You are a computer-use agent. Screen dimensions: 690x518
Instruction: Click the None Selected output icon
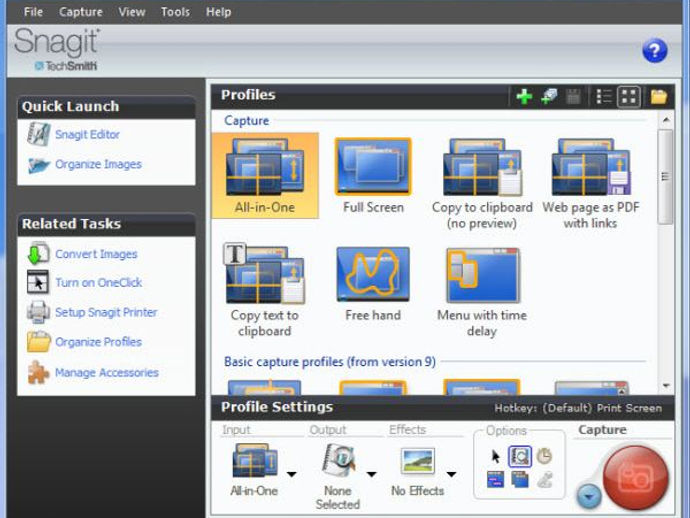point(338,460)
